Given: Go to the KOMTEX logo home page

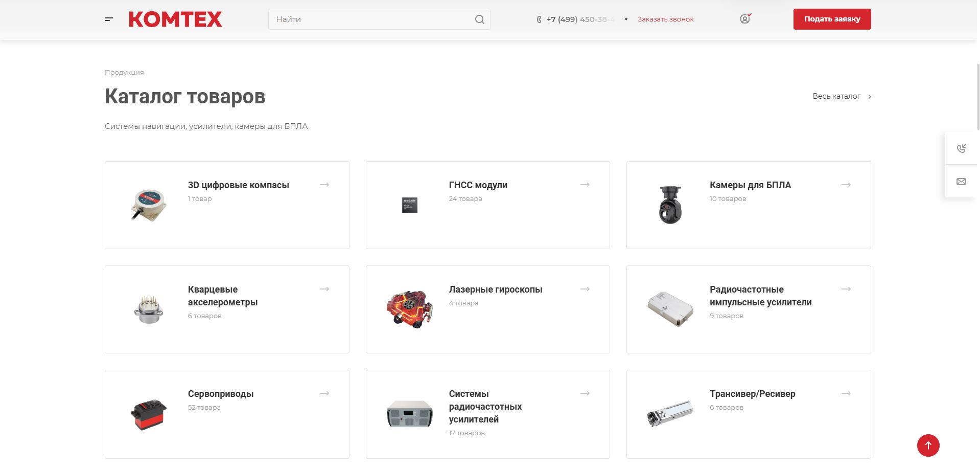Looking at the screenshot, I should click(175, 19).
